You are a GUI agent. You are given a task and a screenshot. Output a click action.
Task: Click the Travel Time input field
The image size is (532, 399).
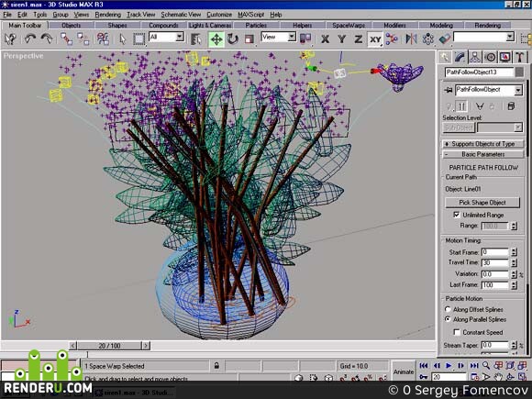[x=495, y=262]
